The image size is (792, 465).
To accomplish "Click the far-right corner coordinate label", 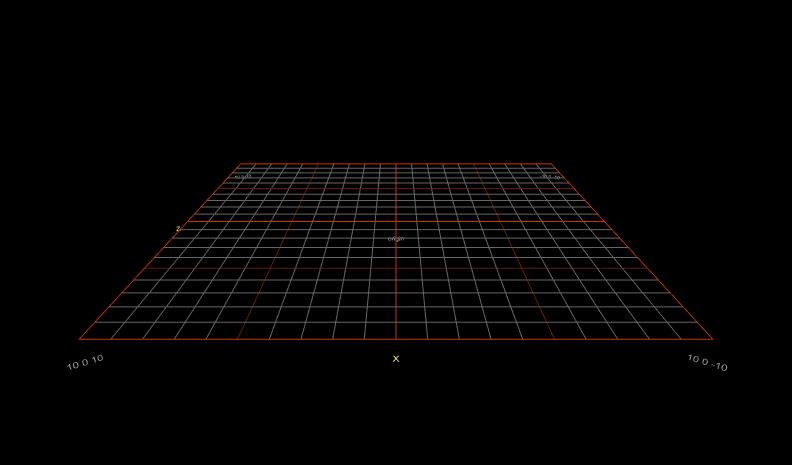I will (551, 177).
